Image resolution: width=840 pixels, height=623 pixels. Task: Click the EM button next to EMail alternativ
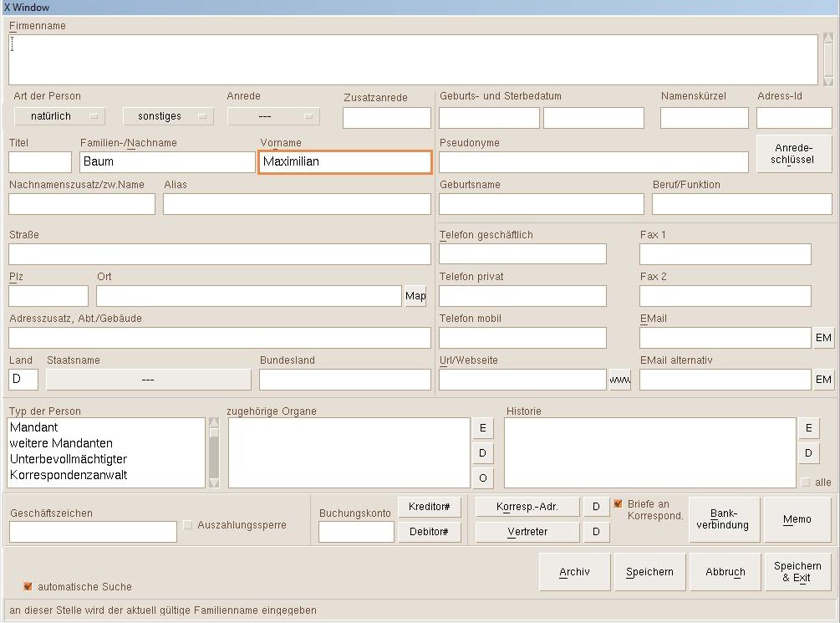tap(823, 380)
